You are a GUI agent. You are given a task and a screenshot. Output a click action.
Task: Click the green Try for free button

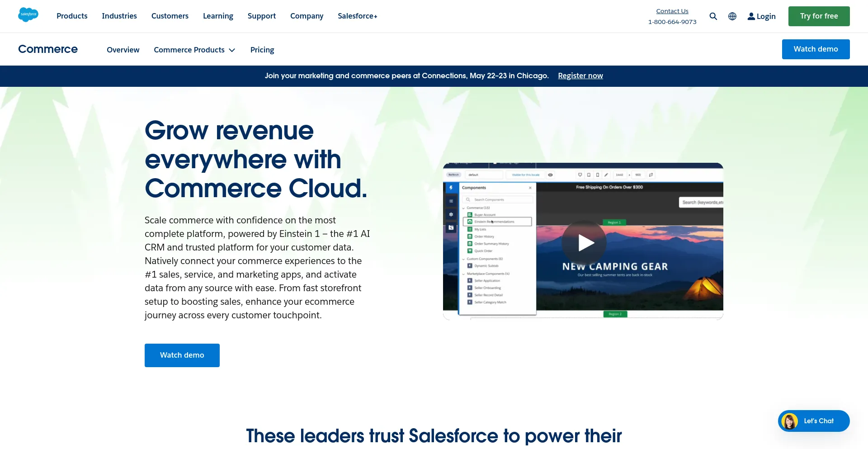tap(819, 16)
